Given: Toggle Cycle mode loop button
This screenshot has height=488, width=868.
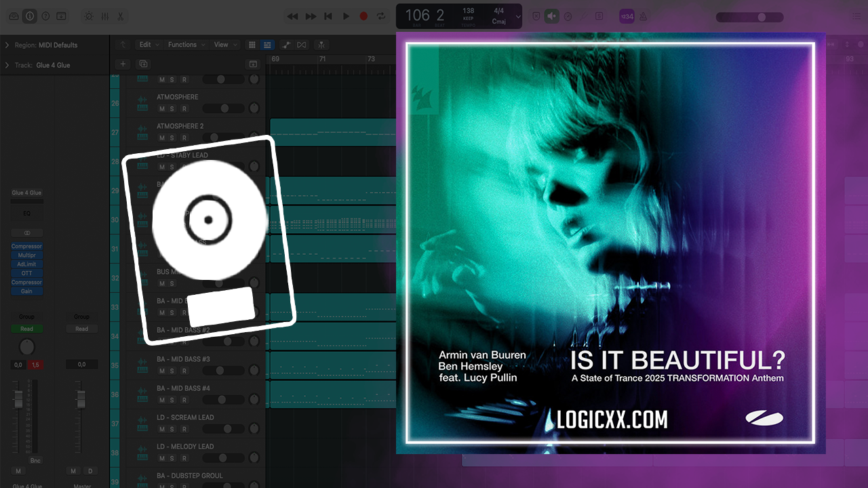Looking at the screenshot, I should pos(381,16).
